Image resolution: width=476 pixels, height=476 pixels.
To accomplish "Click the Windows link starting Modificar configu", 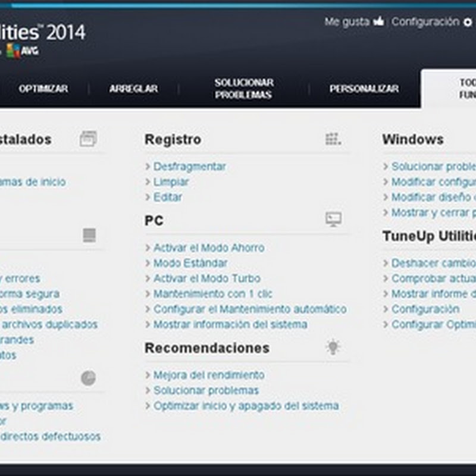I will pos(434,182).
